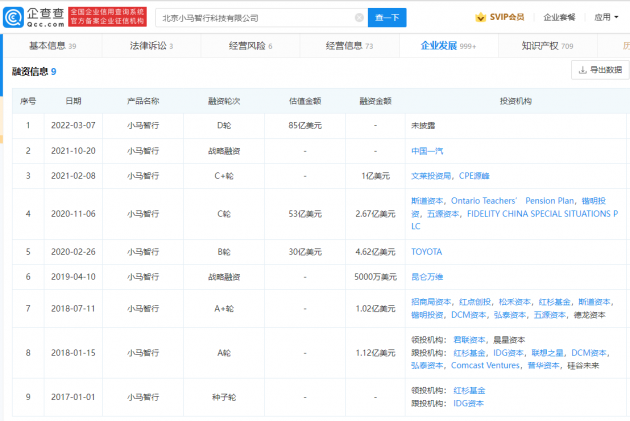Open 红杉基金 link in seed round row
This screenshot has width=630, height=421.
pos(469,390)
